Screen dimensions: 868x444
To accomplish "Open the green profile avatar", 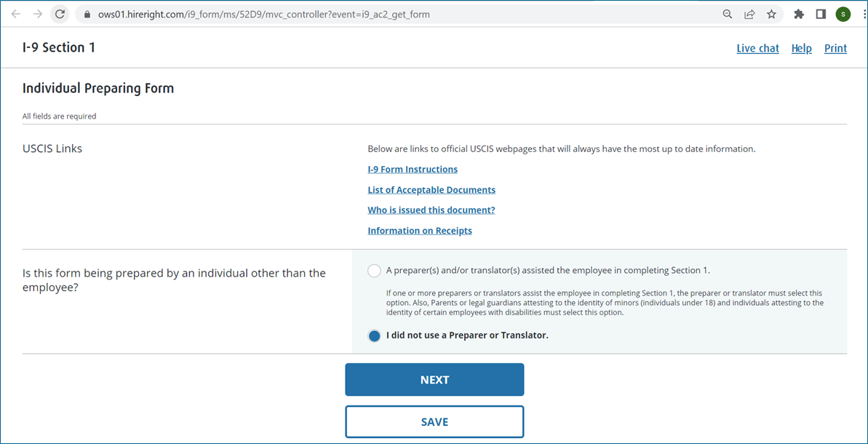I will [x=843, y=14].
